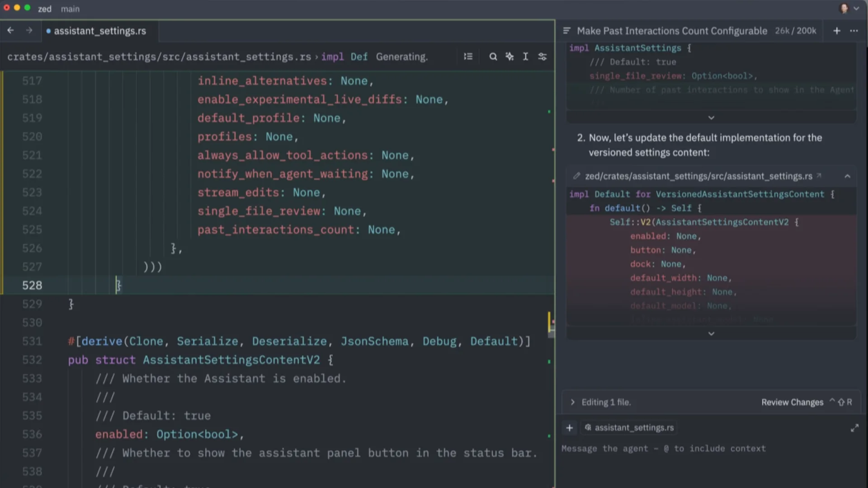
Task: Select the assistant_settings.rs editor tab
Action: click(x=99, y=31)
